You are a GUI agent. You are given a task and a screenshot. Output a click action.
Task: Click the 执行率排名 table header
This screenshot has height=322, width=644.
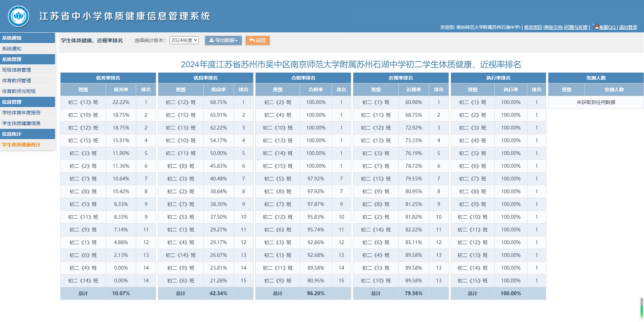pos(498,78)
